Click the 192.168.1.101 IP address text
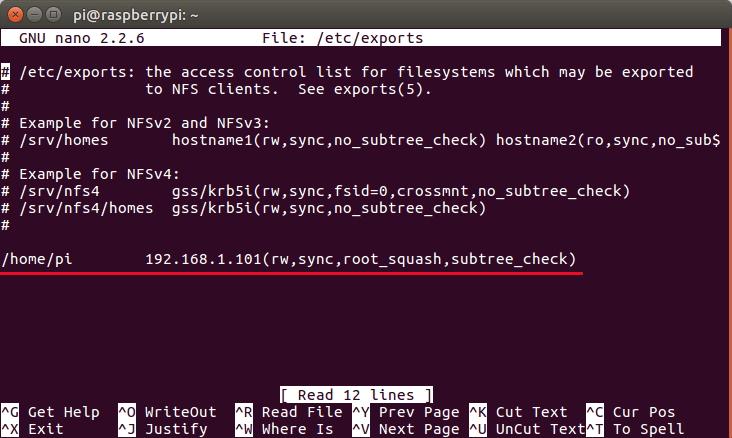 click(x=203, y=260)
